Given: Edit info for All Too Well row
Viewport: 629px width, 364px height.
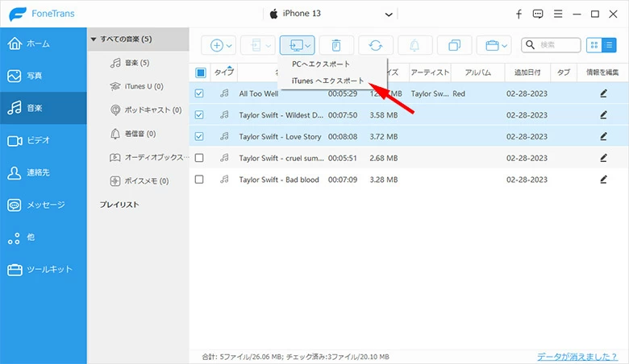Looking at the screenshot, I should (603, 93).
